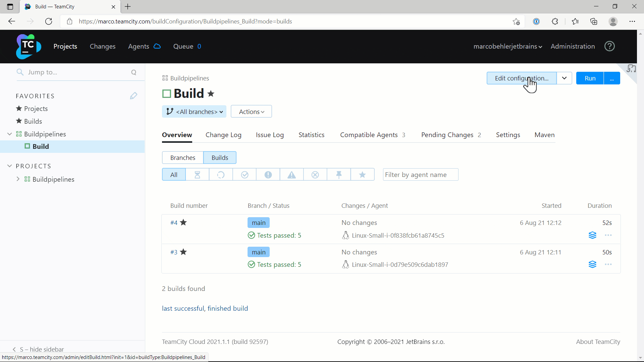The height and width of the screenshot is (362, 644).
Task: Open build chain layers icon for build #4
Action: (x=592, y=235)
